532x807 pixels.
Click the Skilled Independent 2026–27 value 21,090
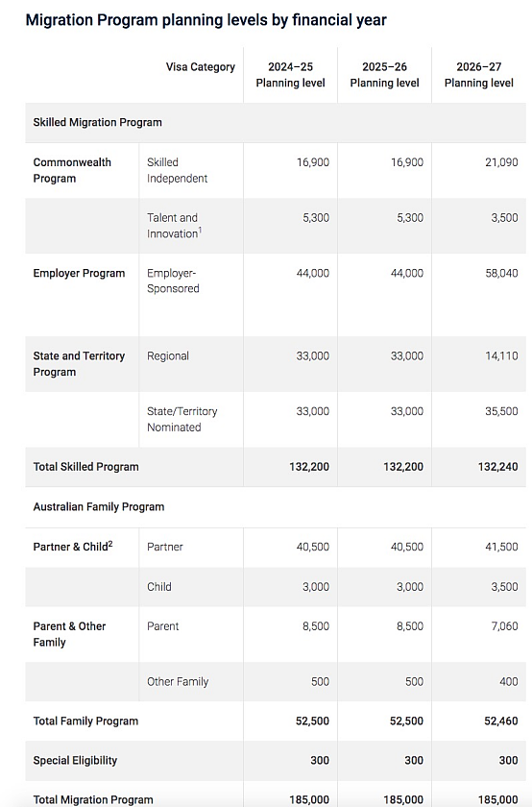click(x=501, y=162)
